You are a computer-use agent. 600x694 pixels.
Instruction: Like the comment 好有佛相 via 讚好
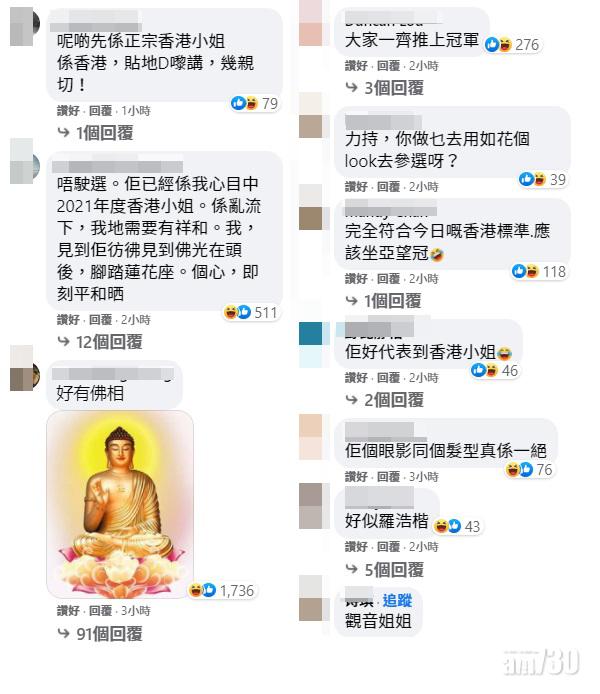(69, 611)
